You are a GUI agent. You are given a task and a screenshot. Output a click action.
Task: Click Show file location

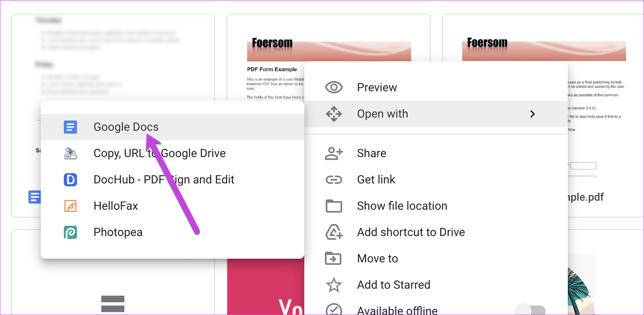pos(402,206)
